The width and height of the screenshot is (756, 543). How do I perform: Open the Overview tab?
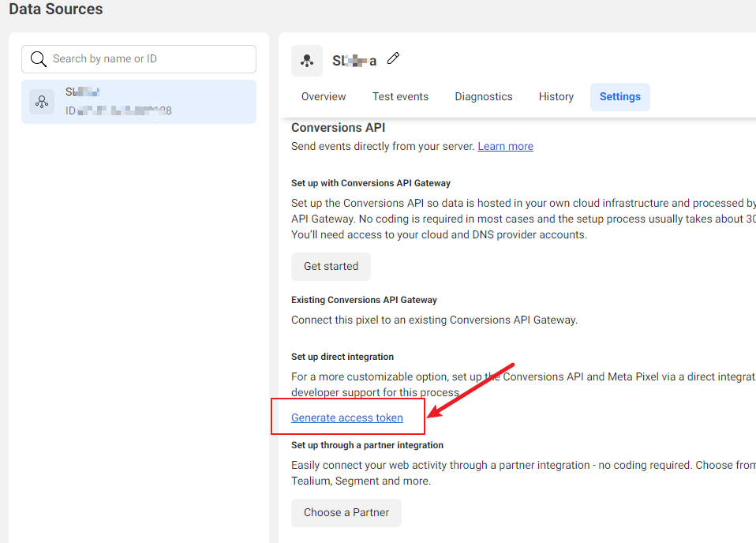[x=324, y=97]
